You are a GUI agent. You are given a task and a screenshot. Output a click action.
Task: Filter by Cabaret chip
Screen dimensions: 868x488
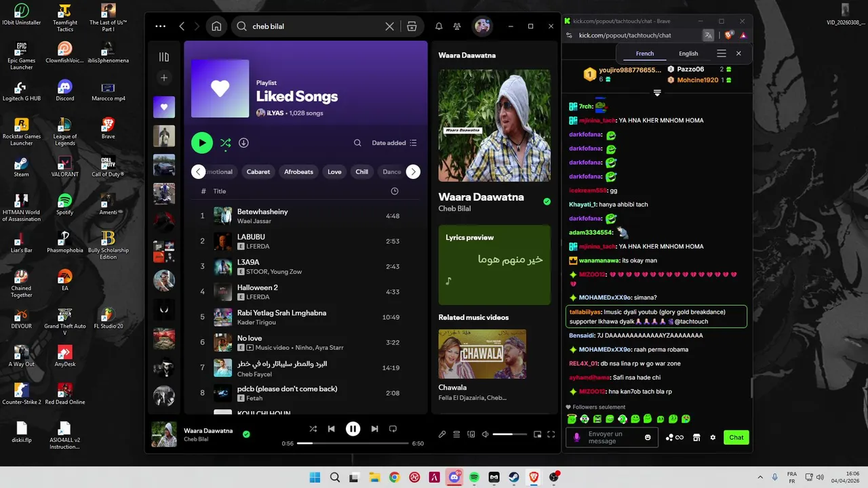coord(258,171)
